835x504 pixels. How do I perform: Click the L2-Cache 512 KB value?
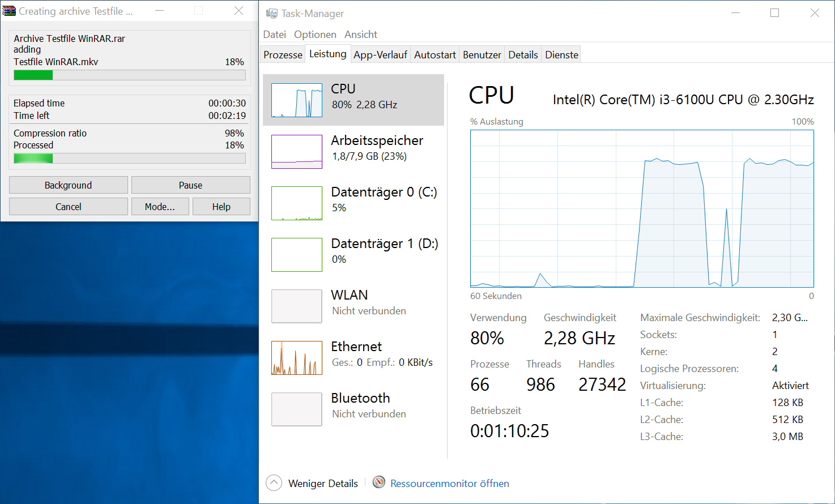pos(787,420)
